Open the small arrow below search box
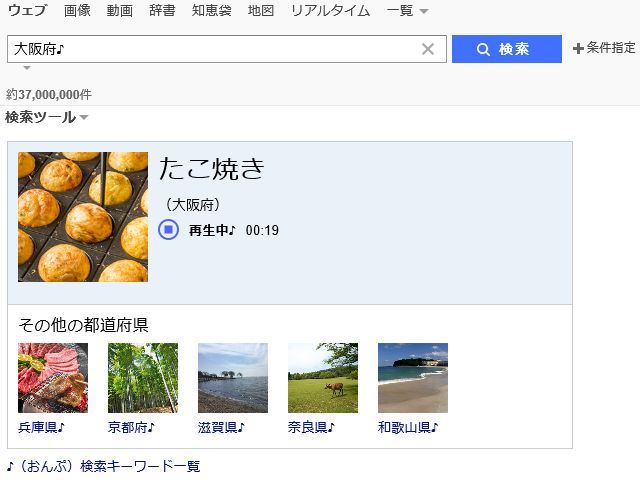 click(26, 68)
